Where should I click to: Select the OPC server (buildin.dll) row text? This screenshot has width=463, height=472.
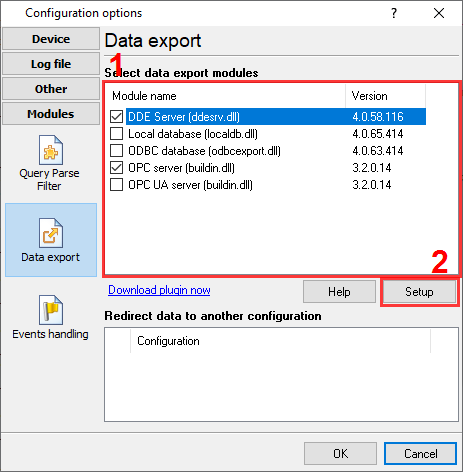pos(181,168)
